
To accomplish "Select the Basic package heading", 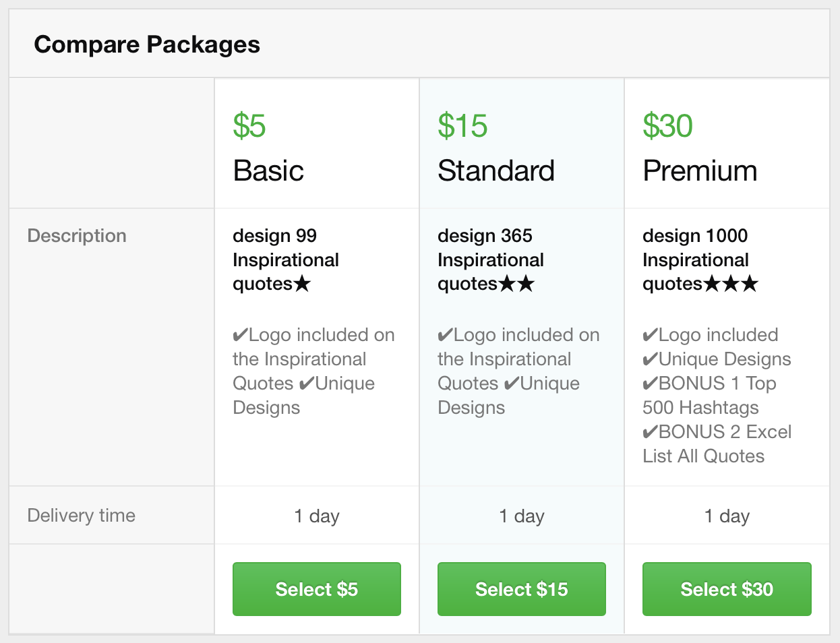I will [x=268, y=171].
